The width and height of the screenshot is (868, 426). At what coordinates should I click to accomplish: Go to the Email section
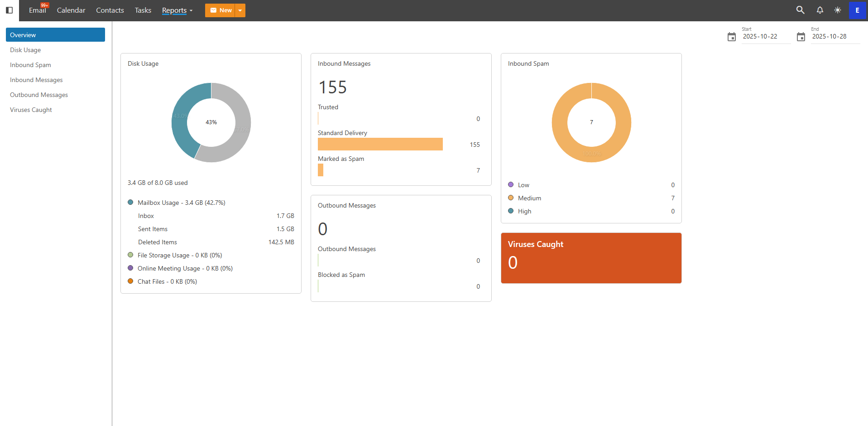[x=37, y=10]
